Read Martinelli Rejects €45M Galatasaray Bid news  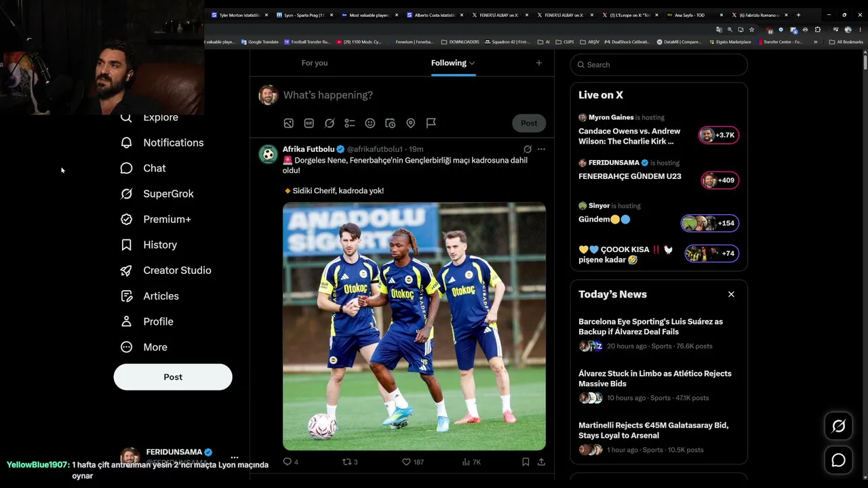point(658,437)
